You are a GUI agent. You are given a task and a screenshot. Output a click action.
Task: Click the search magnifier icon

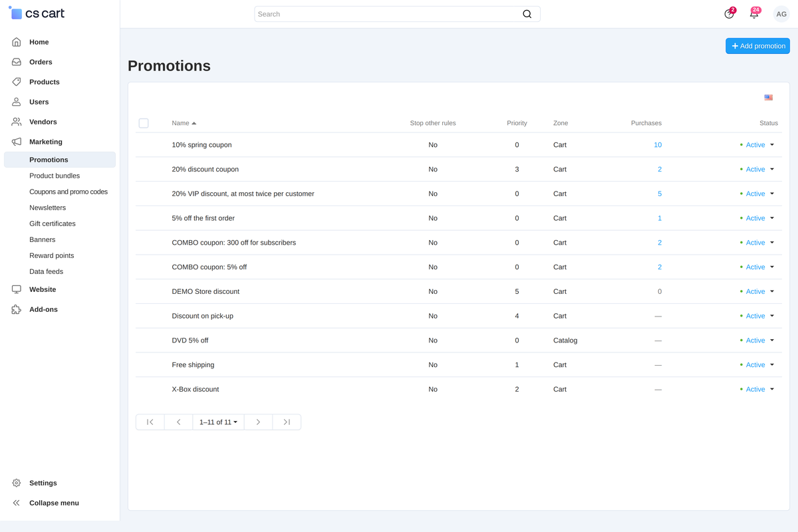click(527, 14)
